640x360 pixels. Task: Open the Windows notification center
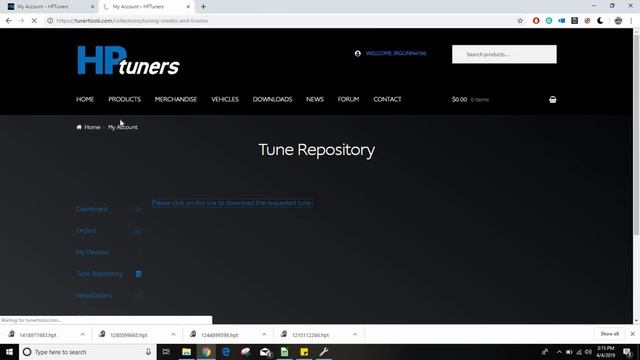pyautogui.click(x=627, y=352)
